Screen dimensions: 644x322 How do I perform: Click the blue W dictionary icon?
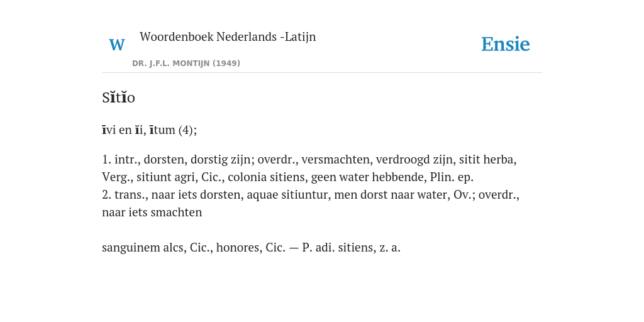pos(117,45)
